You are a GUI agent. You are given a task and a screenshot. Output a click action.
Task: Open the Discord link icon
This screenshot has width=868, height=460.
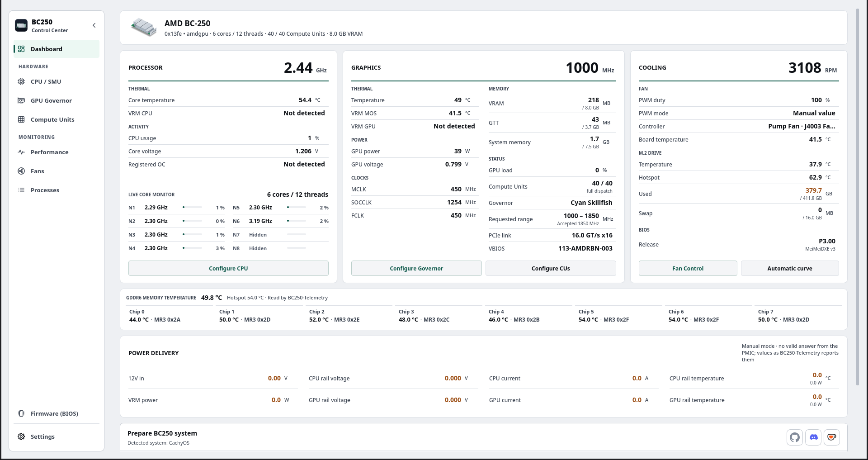tap(813, 437)
